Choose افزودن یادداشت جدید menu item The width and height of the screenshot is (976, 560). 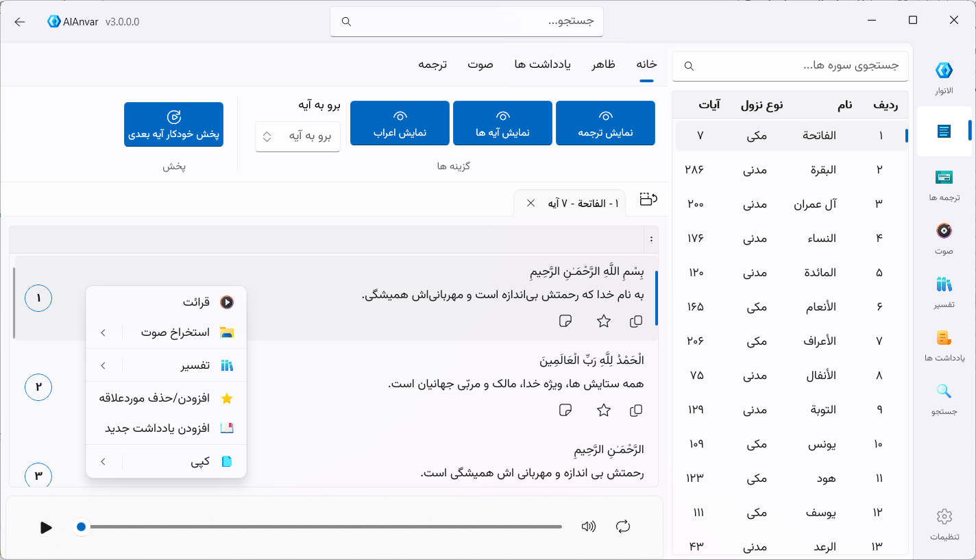coord(166,428)
